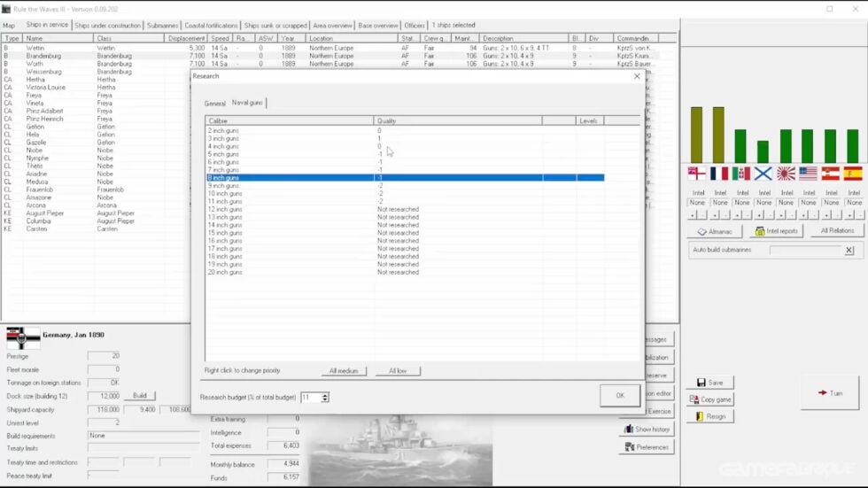Set all research priorities to medium
The width and height of the screenshot is (868, 488).
pyautogui.click(x=344, y=371)
